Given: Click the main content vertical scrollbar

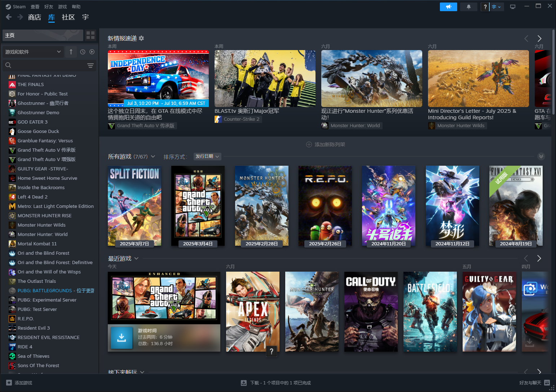Looking at the screenshot, I should [553, 72].
